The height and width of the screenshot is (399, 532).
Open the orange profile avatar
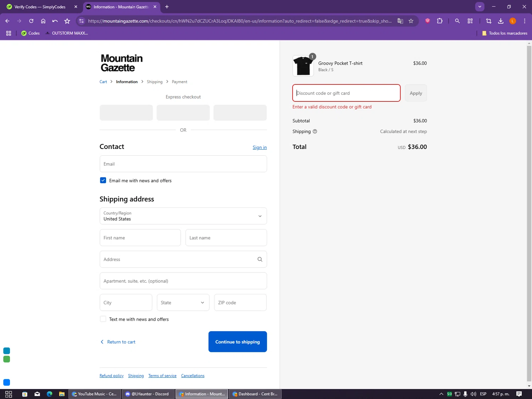(x=512, y=21)
